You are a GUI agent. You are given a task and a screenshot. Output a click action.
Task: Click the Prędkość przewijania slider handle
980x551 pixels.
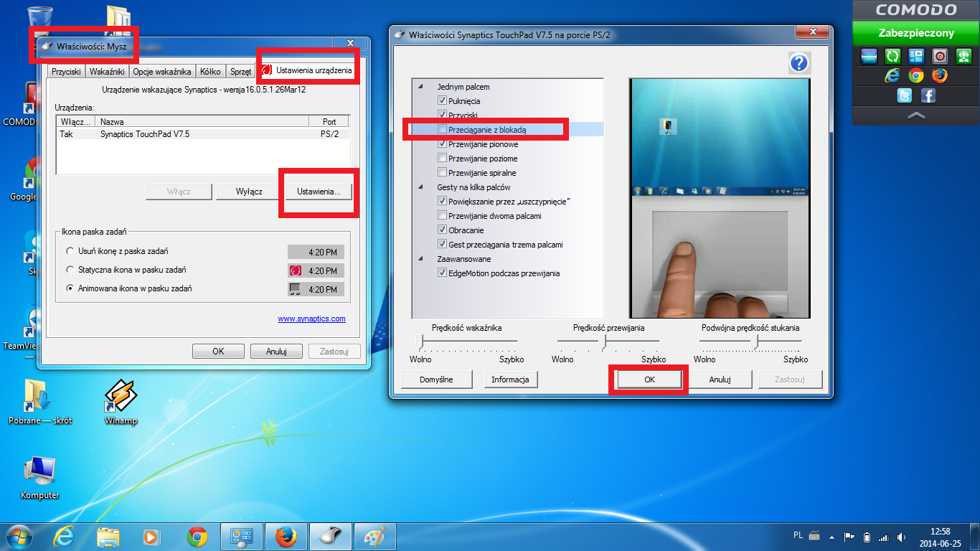point(604,342)
